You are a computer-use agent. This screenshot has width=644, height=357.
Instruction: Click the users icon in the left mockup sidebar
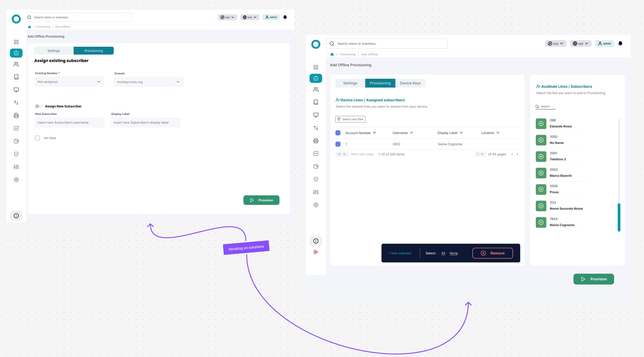click(16, 64)
